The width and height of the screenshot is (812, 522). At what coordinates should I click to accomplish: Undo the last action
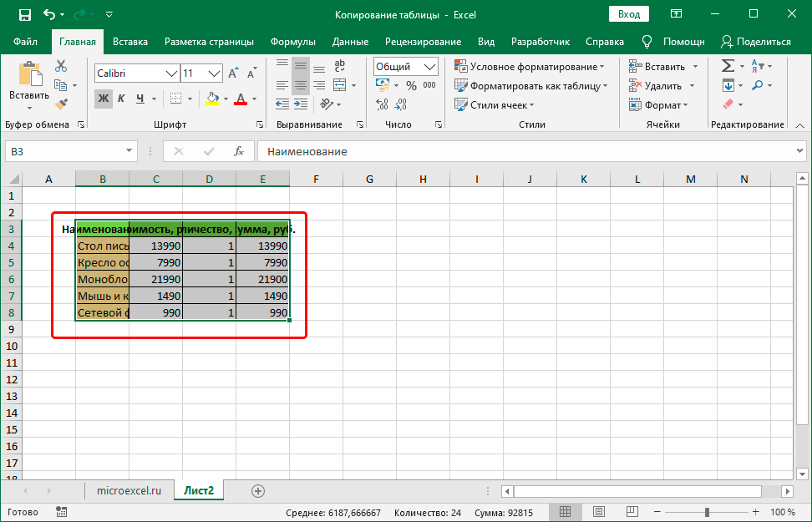point(49,14)
